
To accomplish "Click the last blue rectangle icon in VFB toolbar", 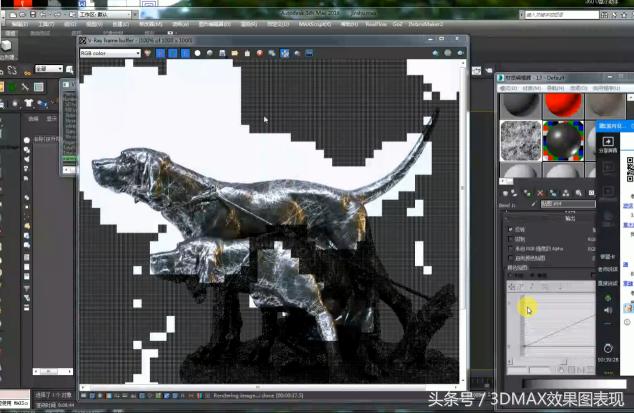I will pyautogui.click(x=309, y=53).
